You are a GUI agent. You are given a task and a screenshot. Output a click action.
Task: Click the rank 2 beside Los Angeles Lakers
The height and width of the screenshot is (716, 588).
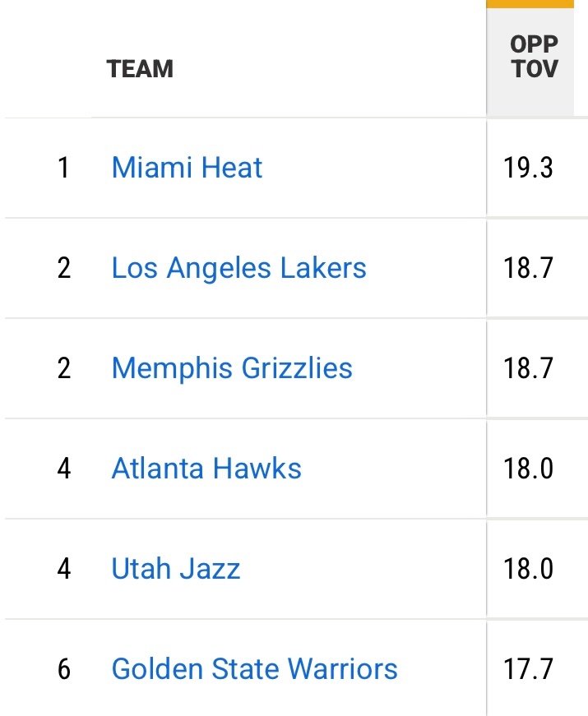click(x=64, y=268)
